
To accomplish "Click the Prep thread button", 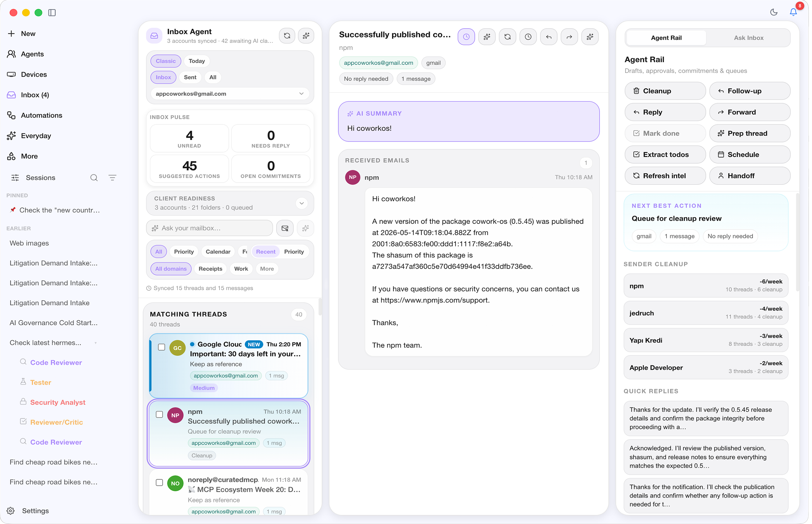I will pyautogui.click(x=750, y=133).
